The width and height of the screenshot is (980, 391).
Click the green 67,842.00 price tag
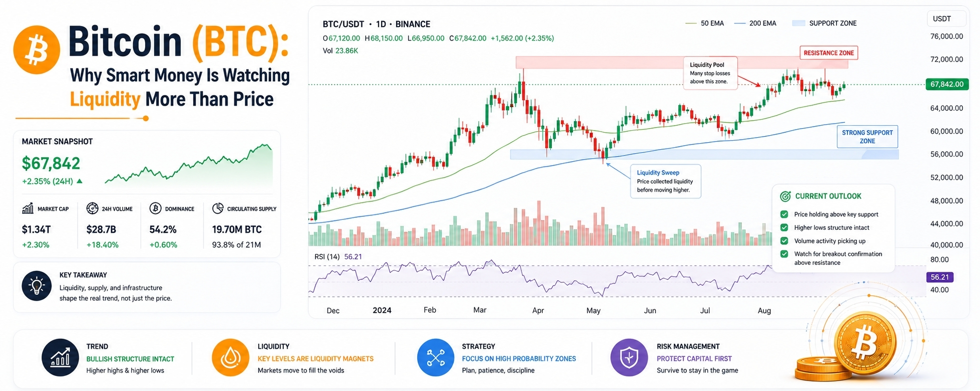(x=946, y=84)
